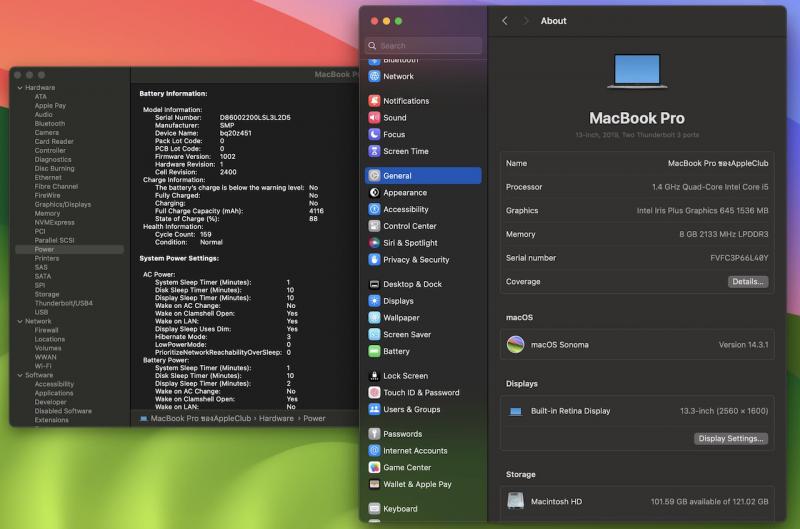Click the computer name in path bar
The width and height of the screenshot is (800, 529).
[201, 418]
